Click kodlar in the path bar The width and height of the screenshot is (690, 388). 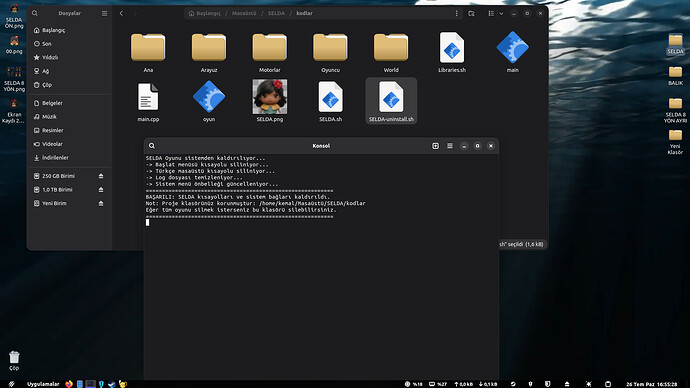305,13
